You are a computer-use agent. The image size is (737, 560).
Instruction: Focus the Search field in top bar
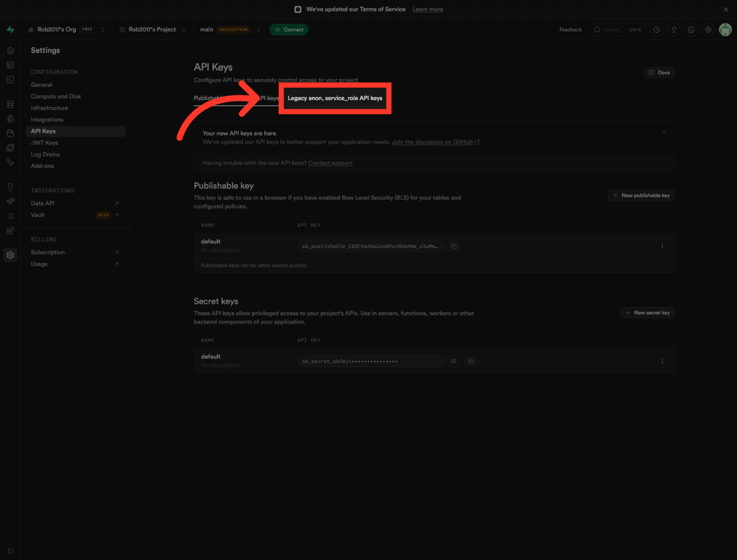click(618, 30)
